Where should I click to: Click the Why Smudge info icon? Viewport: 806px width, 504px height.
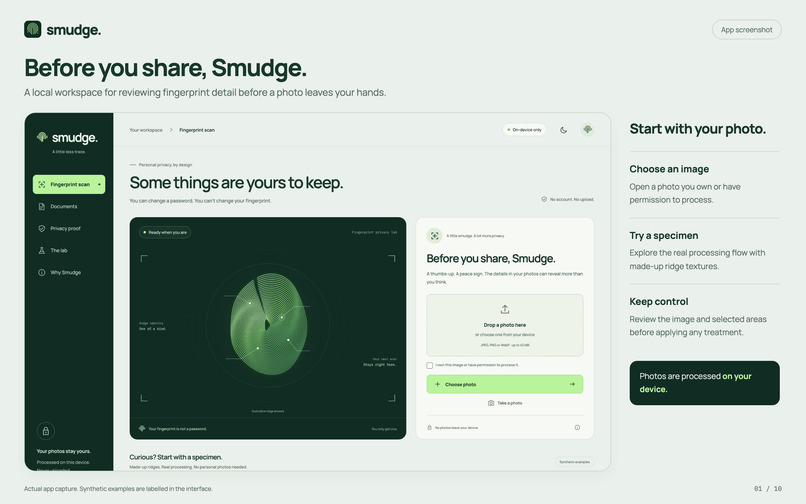(x=42, y=273)
